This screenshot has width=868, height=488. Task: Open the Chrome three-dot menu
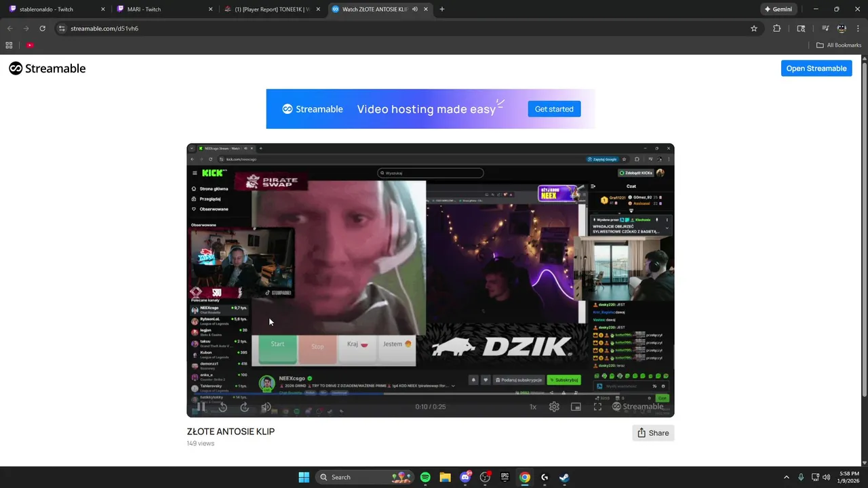[x=858, y=28]
